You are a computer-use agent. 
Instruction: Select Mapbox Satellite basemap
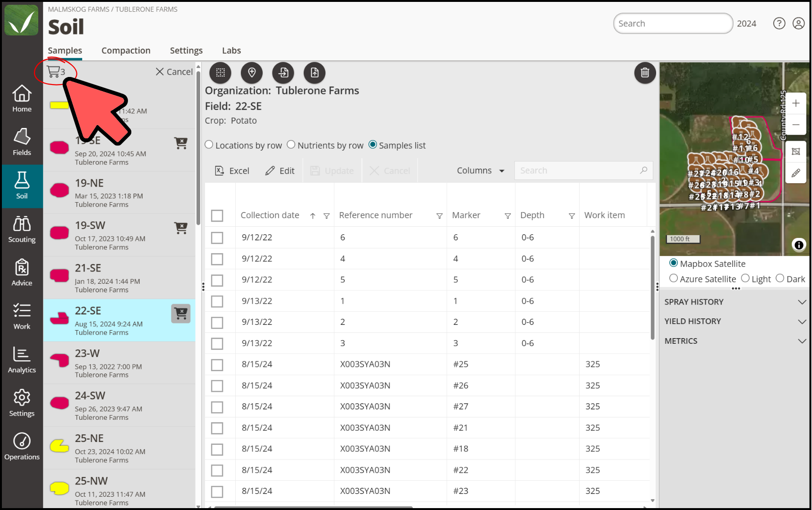tap(674, 263)
